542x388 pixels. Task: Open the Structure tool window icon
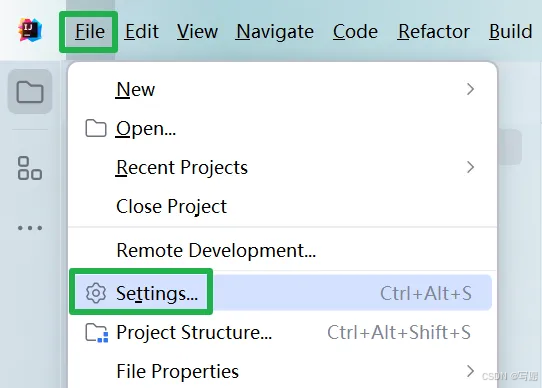pyautogui.click(x=30, y=168)
